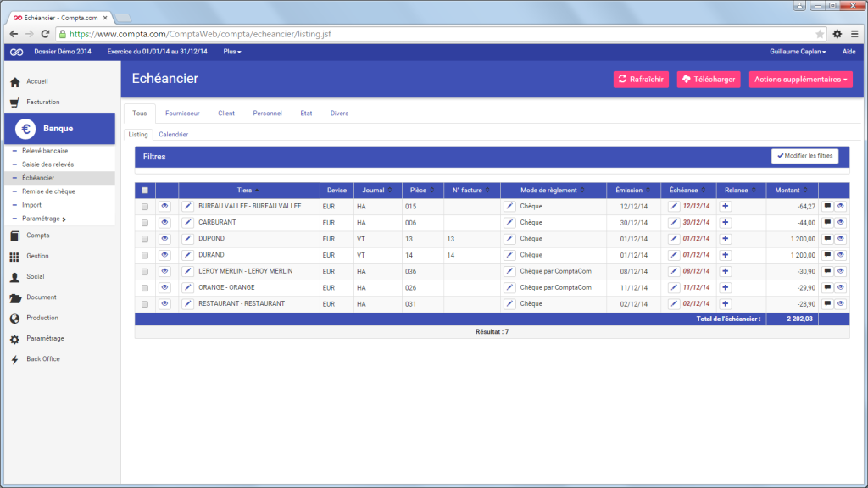This screenshot has height=488, width=868.
Task: Open Document via its folder icon
Action: [15, 297]
